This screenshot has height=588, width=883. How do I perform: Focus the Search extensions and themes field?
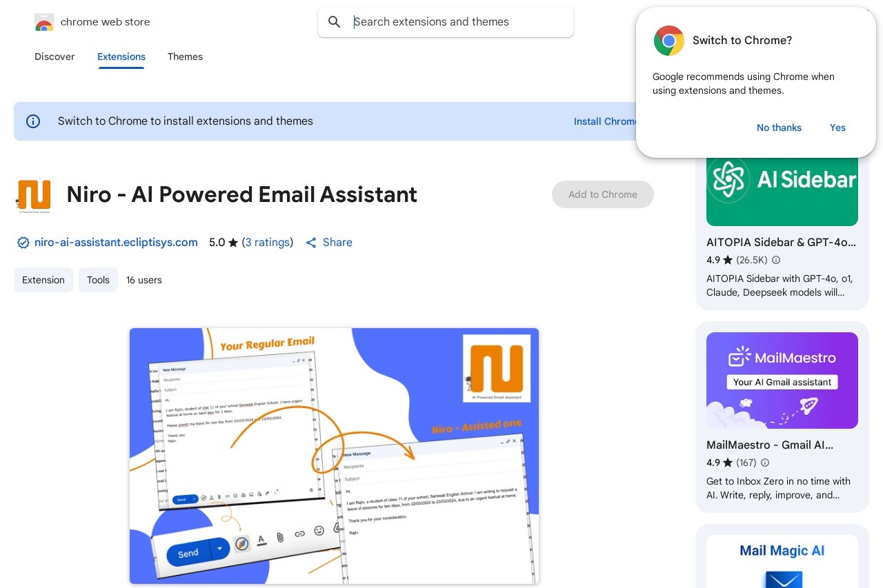click(446, 22)
